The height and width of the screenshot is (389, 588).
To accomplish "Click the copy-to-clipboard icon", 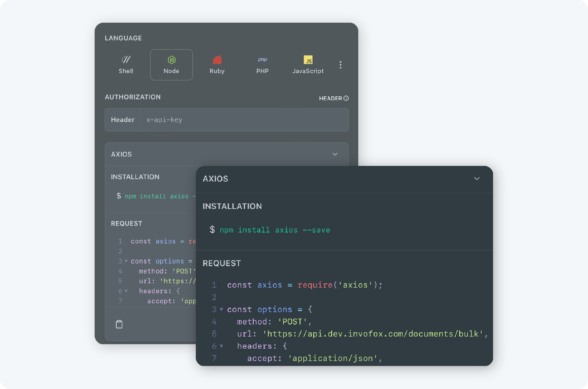I will [119, 324].
